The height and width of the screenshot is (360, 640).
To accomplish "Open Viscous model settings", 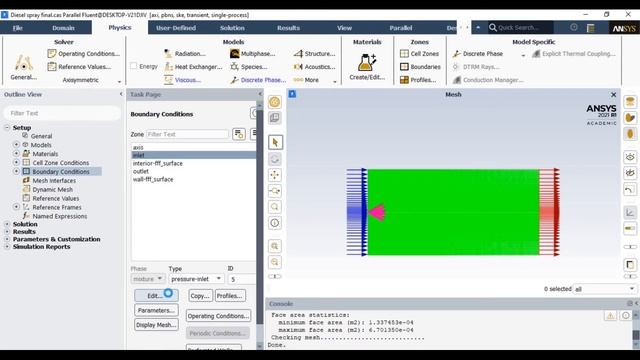I will [182, 80].
